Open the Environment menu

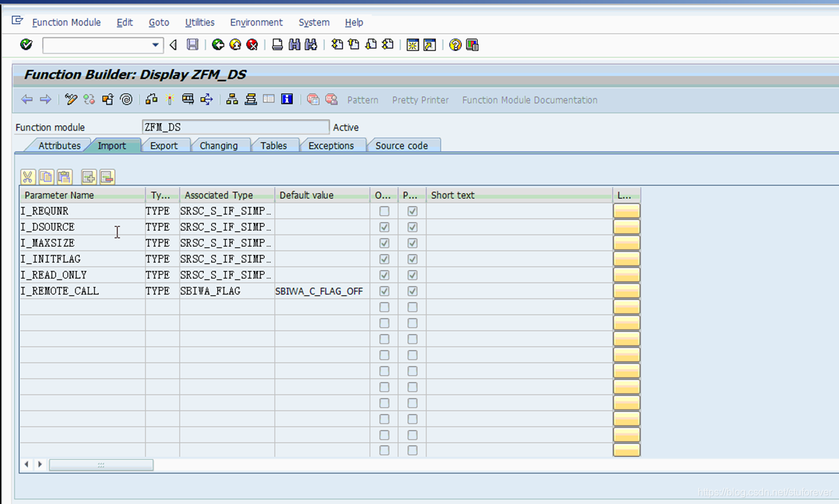point(256,23)
